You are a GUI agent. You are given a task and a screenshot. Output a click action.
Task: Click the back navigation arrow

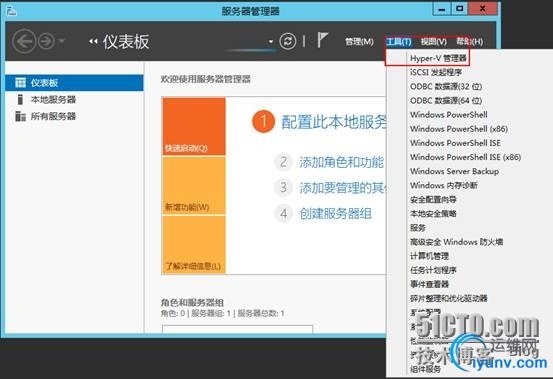(x=24, y=41)
